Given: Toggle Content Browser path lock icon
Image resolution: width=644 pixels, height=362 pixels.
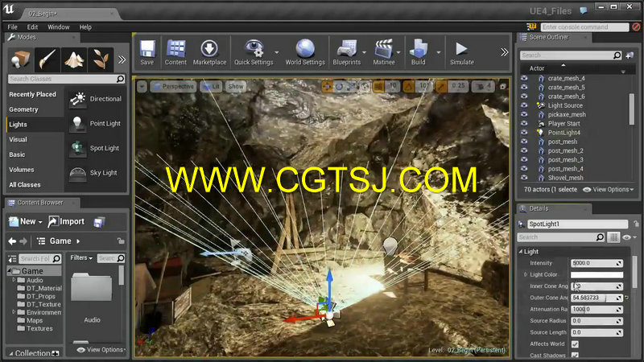Looking at the screenshot, I should point(120,241).
